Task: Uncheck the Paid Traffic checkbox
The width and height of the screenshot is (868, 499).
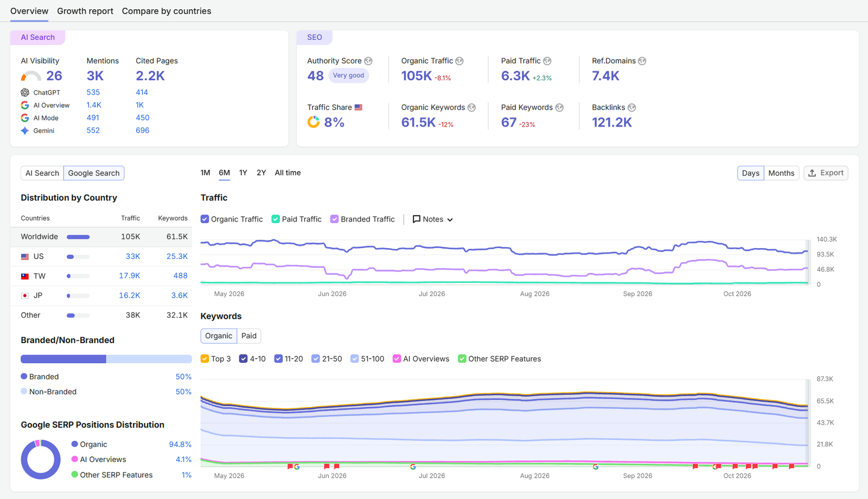Action: 276,219
